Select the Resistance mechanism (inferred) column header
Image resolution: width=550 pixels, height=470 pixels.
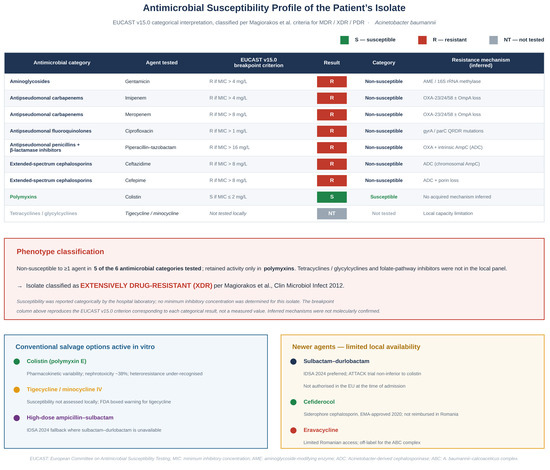coord(481,63)
